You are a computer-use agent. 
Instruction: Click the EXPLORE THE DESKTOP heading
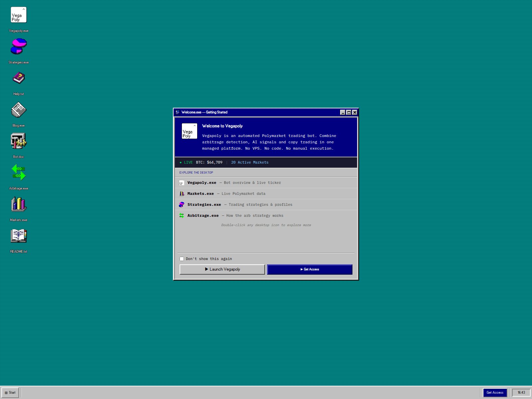coord(196,173)
